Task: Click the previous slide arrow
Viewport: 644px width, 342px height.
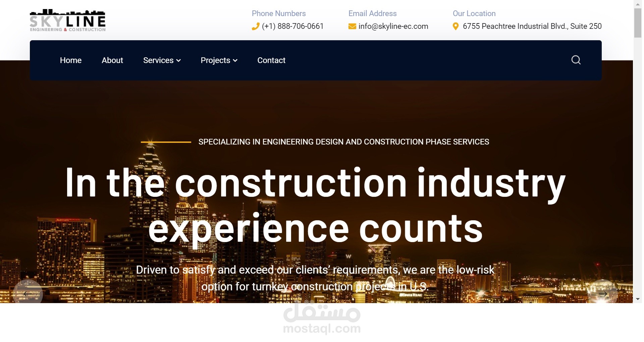Action: coord(28,294)
